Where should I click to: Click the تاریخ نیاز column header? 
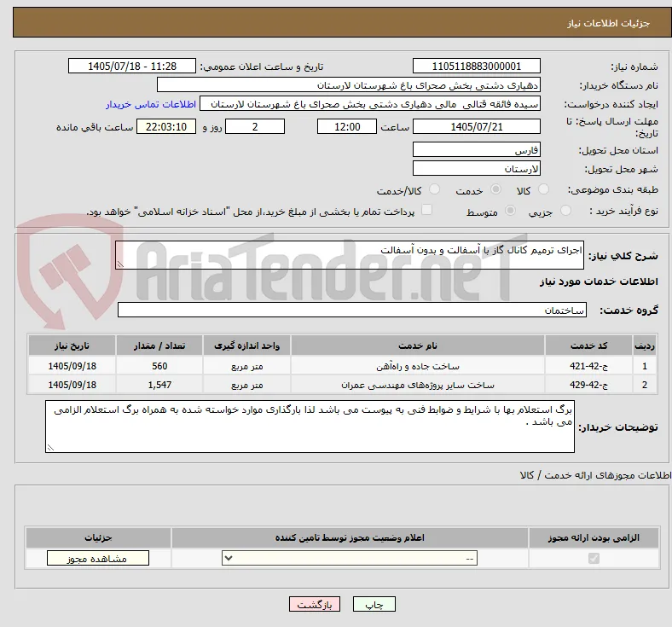pyautogui.click(x=72, y=345)
